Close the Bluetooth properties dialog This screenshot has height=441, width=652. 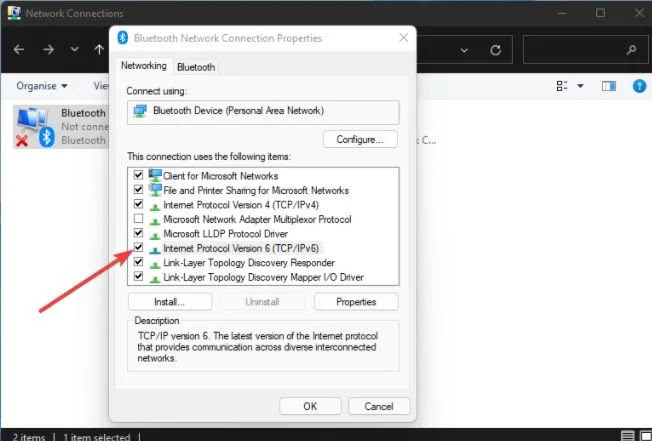403,38
